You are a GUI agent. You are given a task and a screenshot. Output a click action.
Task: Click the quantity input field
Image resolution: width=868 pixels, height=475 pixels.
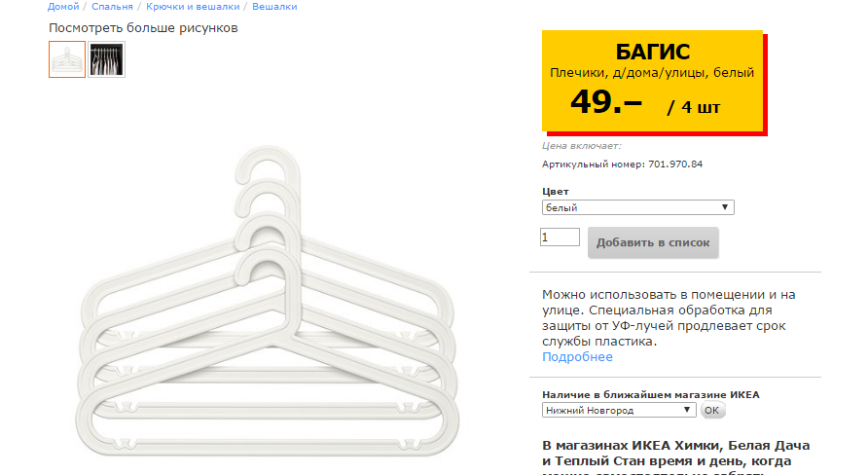[x=560, y=237]
